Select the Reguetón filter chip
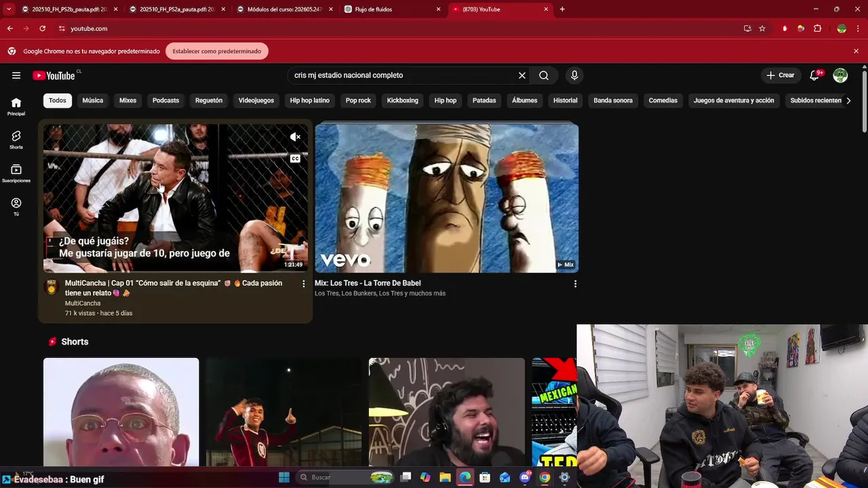Screen dimensions: 868x488 [209, 100]
